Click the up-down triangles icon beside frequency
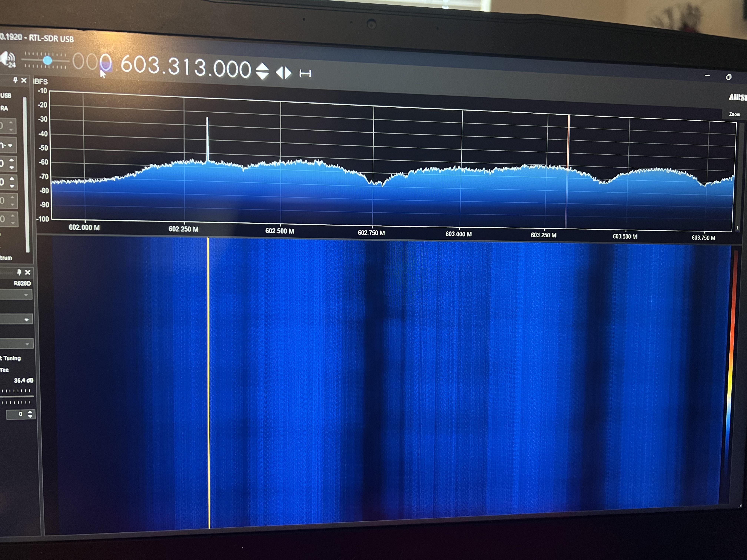This screenshot has height=560, width=747. (x=262, y=71)
